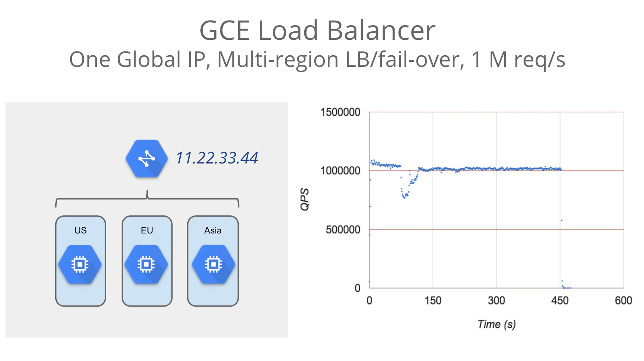Screen dimensions: 644x361
Task: Click the x-axis 0 label under chart origin
Action: [x=369, y=300]
